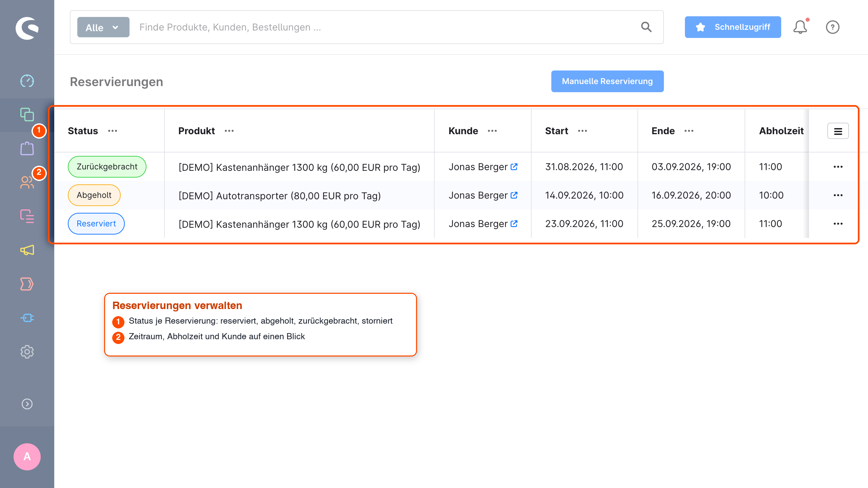The width and height of the screenshot is (868, 488).
Task: Open the Start column options menu
Action: click(x=583, y=131)
